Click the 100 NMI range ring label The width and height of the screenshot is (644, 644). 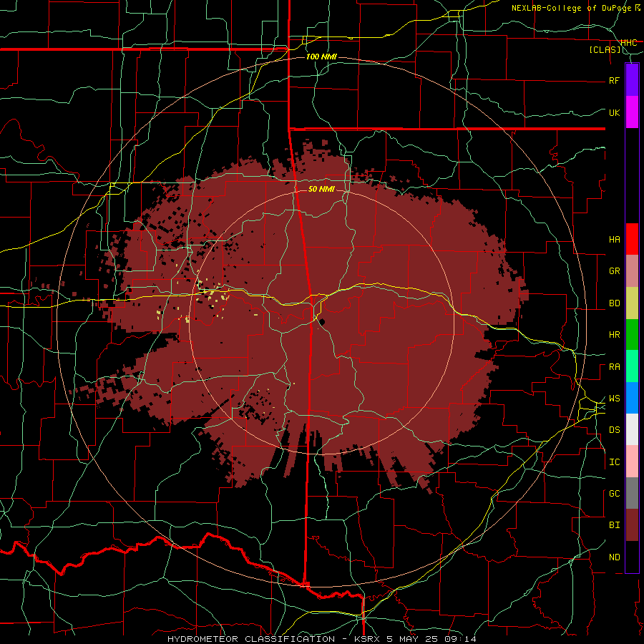pos(321,57)
